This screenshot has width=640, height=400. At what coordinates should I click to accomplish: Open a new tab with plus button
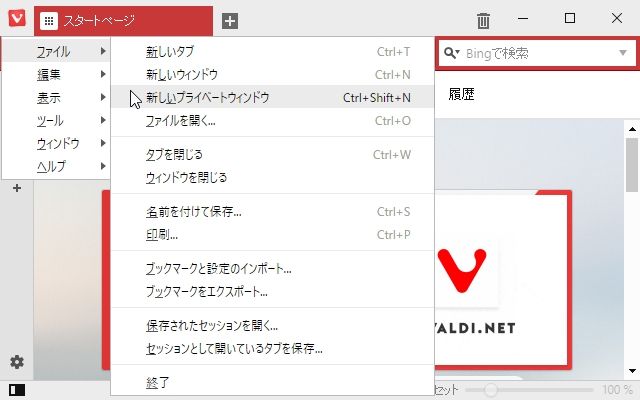tap(230, 21)
